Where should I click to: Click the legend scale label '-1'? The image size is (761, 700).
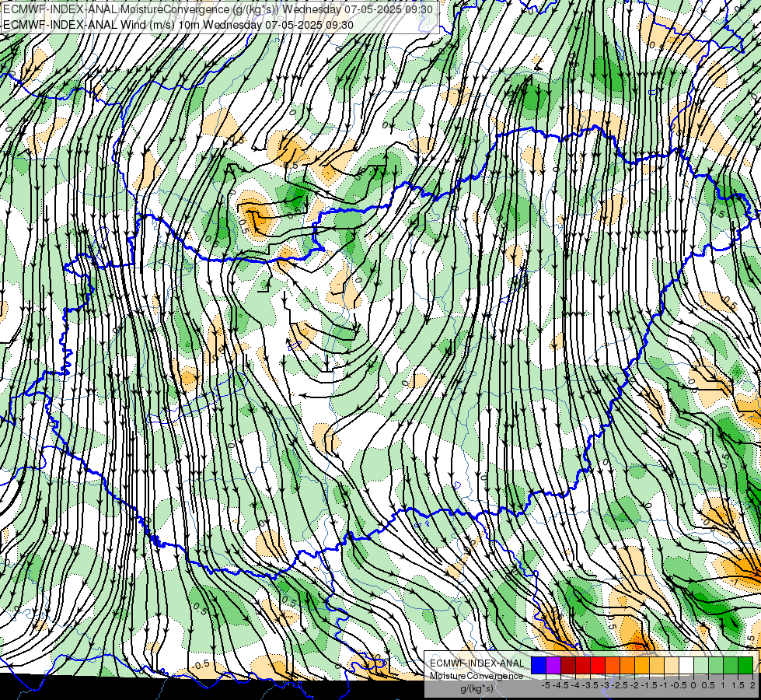tap(664, 685)
